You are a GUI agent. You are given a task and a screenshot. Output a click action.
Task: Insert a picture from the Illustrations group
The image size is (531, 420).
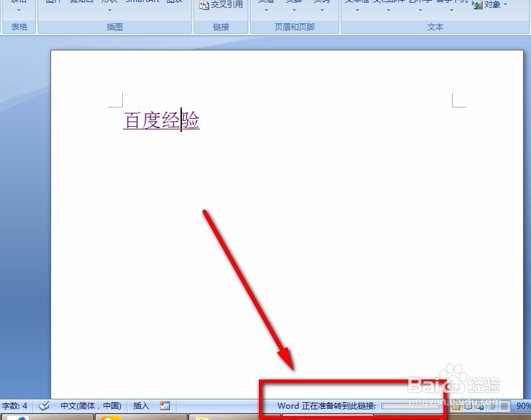coord(53,3)
